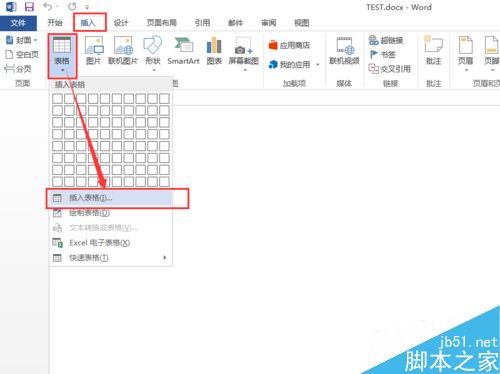Click the top-right cell of table grid

pos(164,98)
